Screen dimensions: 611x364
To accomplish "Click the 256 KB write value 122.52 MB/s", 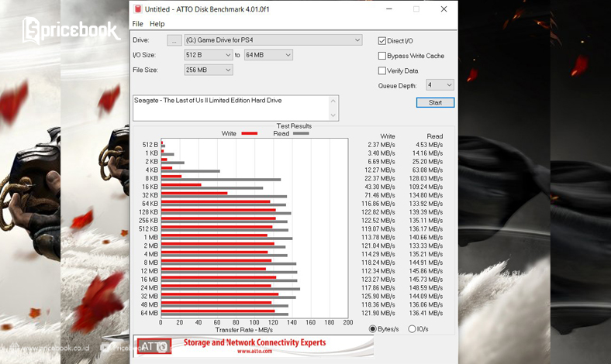I will point(378,221).
